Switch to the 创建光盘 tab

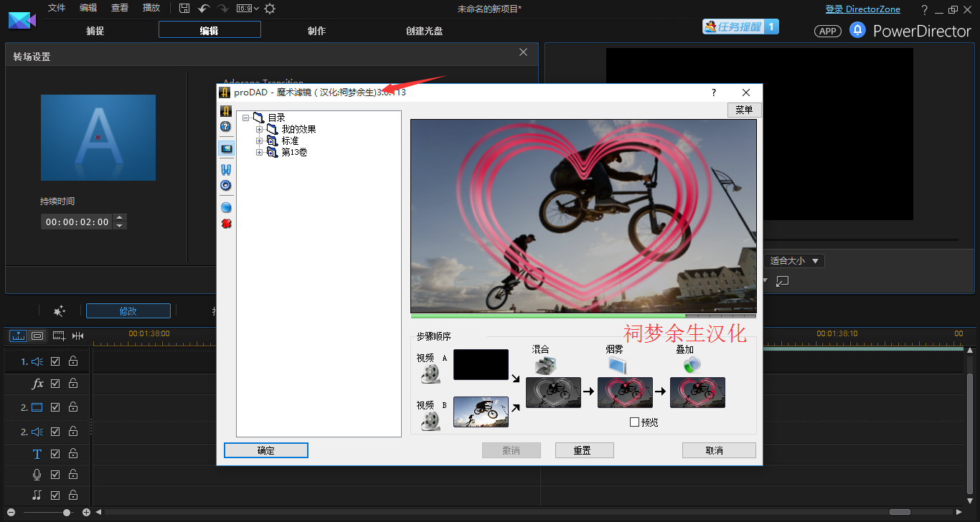[x=424, y=31]
